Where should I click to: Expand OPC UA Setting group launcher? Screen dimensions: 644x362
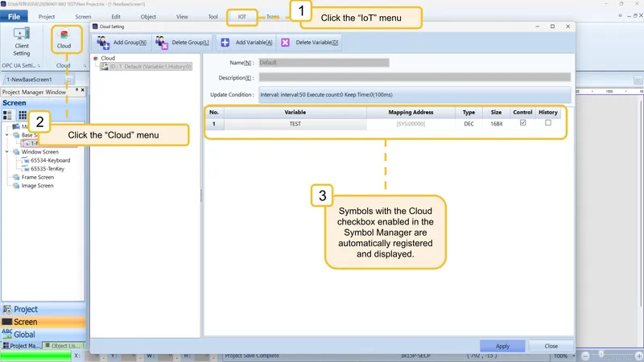(x=39, y=66)
